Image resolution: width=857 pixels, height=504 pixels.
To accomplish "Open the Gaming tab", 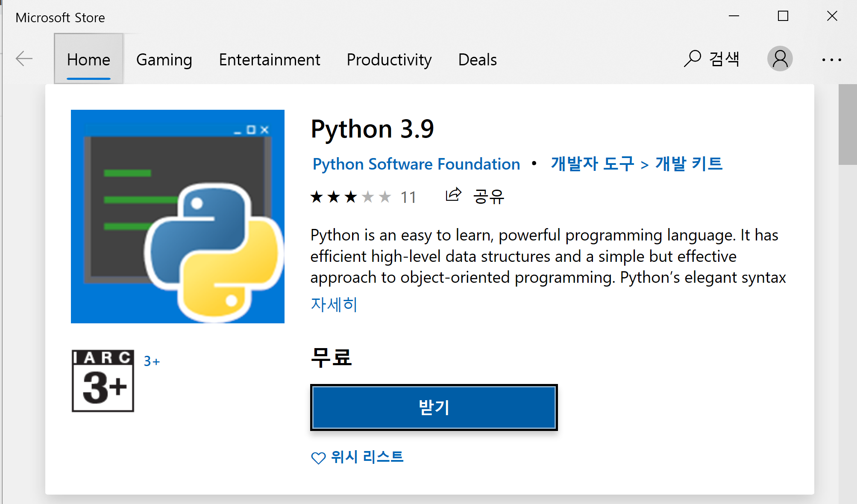I will (x=164, y=59).
